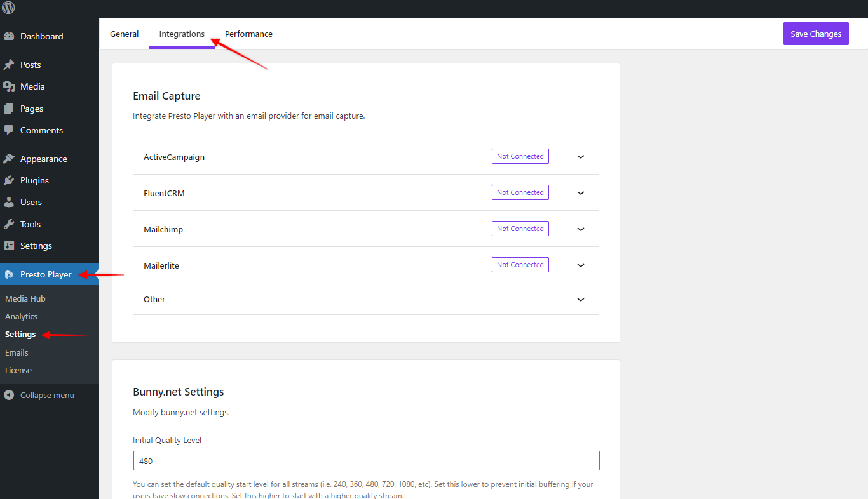868x499 pixels.
Task: Click the Posts pushpin icon
Action: (9, 65)
